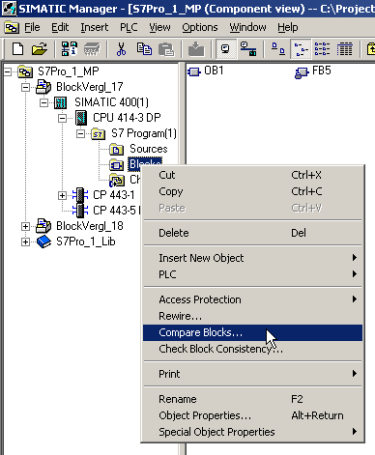This screenshot has width=375, height=455.
Task: Collapse the SIMATIC 400(1) tree node
Action: point(44,103)
